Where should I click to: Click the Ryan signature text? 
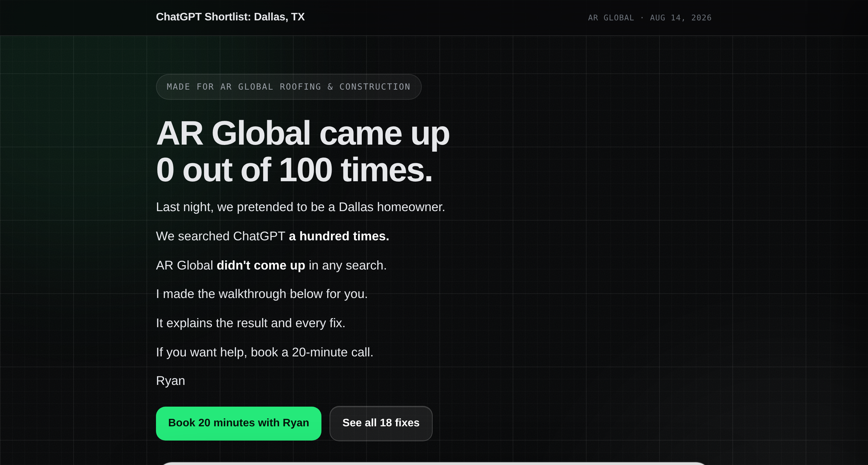point(171,381)
